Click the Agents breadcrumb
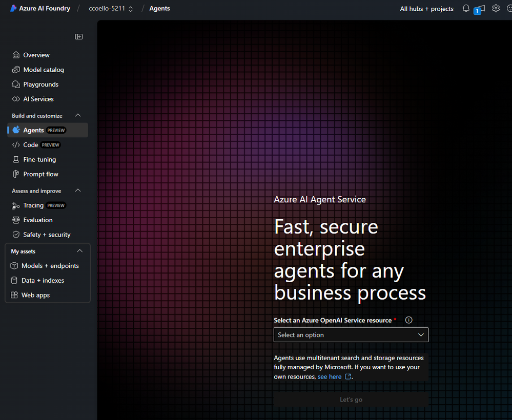The image size is (512, 420). [x=160, y=9]
